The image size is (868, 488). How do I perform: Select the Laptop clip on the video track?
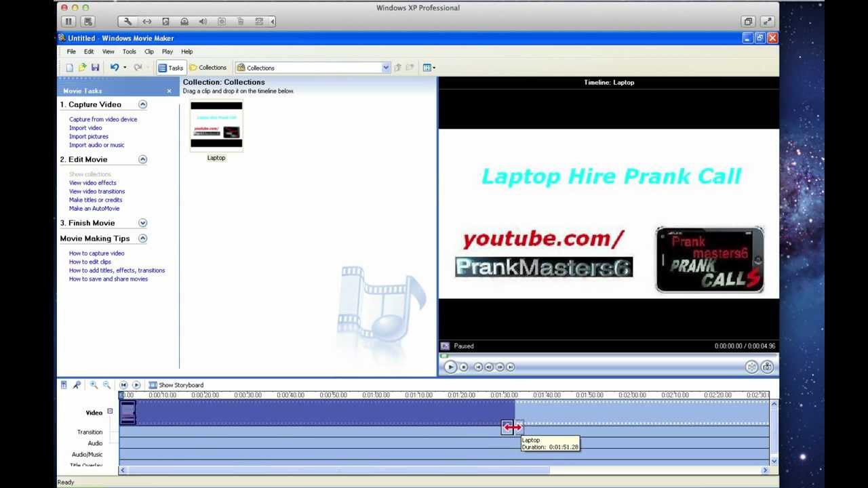pos(317,413)
